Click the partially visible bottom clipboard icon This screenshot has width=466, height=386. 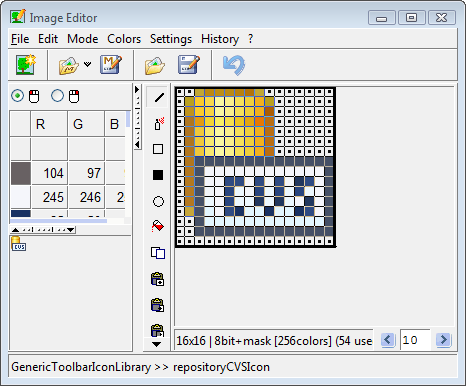tap(158, 331)
